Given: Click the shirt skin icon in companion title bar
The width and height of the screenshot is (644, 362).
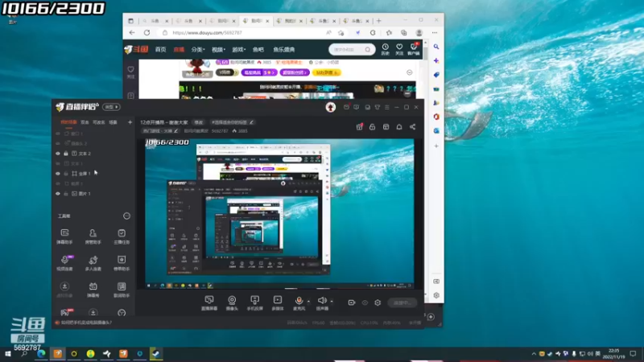Looking at the screenshot, I should pyautogui.click(x=378, y=107).
